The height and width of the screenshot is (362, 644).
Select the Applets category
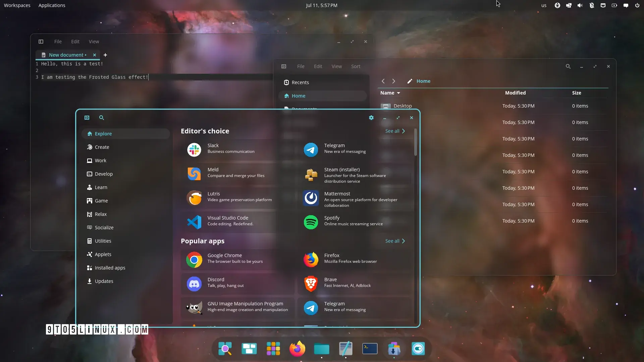point(125,254)
